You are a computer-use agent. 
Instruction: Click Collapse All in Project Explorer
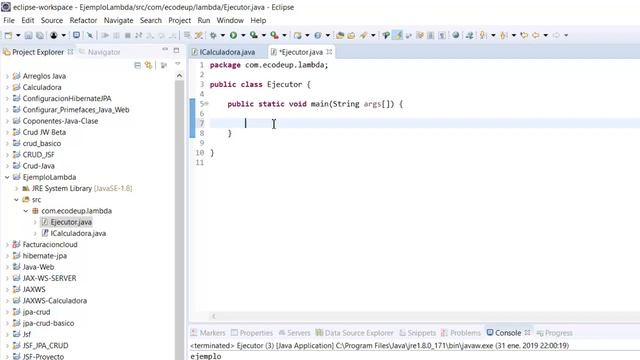(138, 65)
